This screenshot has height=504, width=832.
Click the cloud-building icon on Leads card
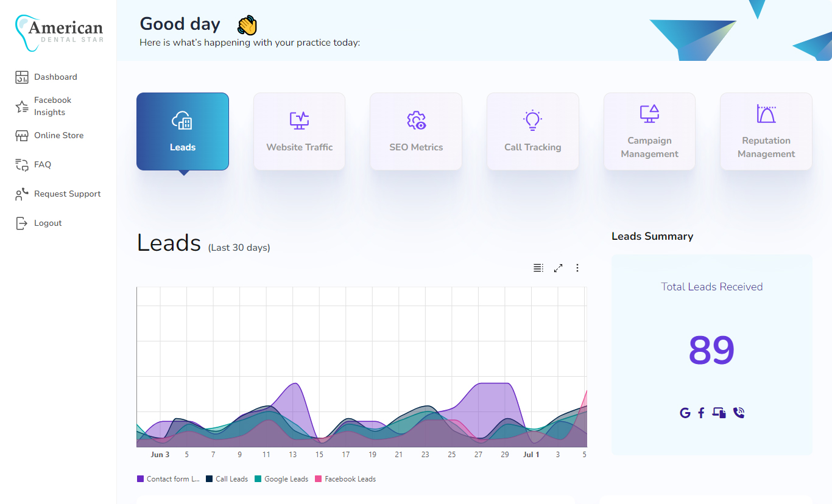(183, 121)
